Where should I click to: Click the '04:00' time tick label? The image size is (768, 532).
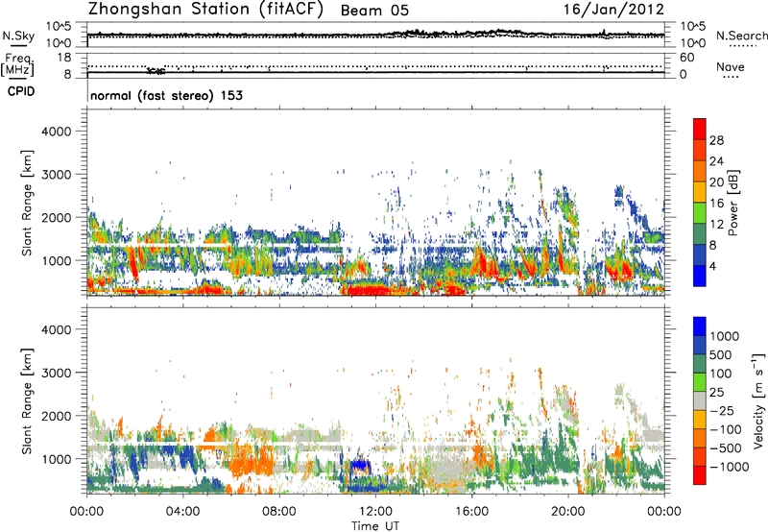click(182, 512)
